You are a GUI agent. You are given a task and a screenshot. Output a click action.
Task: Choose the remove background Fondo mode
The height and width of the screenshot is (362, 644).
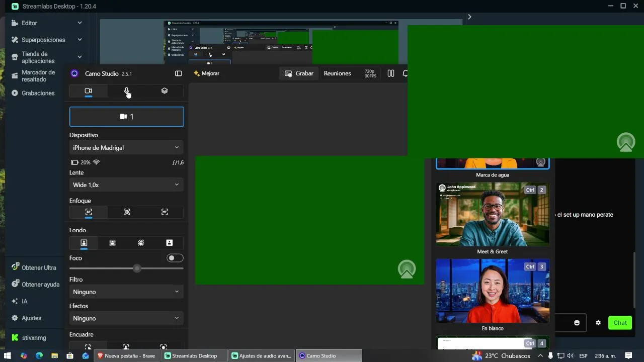pos(141,243)
